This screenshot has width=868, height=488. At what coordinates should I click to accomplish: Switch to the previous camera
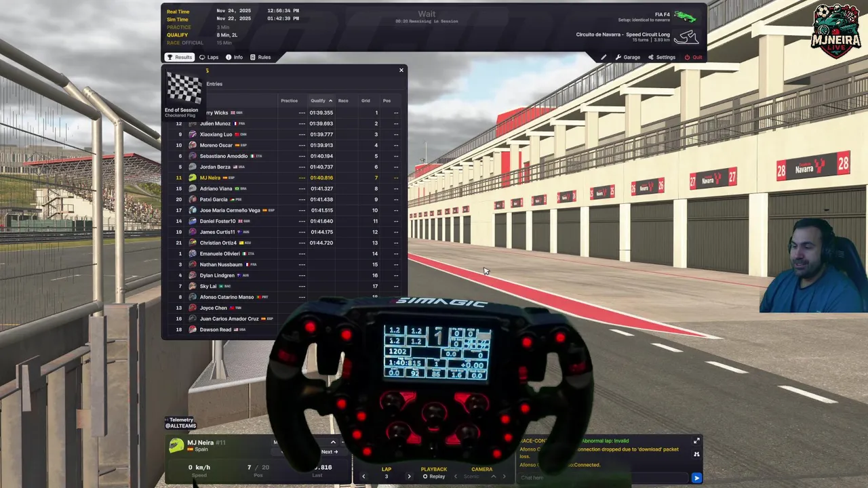coord(456,476)
